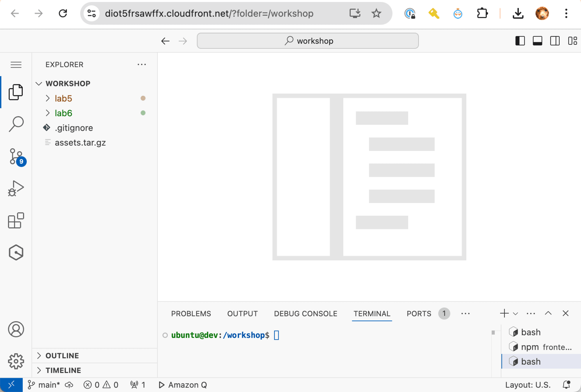Switch to the OUTPUT tab
Image resolution: width=581 pixels, height=392 pixels.
click(242, 314)
